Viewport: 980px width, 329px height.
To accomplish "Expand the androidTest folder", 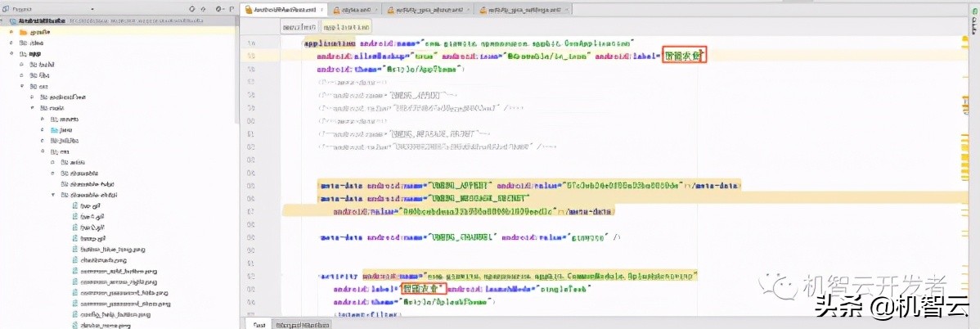I will [x=33, y=97].
